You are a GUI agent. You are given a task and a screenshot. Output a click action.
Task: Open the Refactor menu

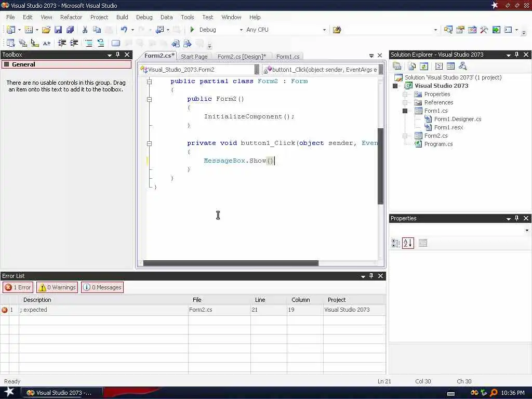pyautogui.click(x=71, y=17)
